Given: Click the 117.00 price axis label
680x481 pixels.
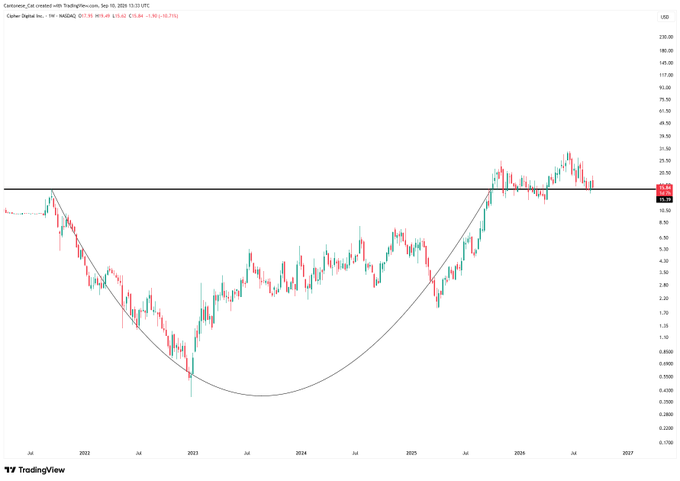Looking at the screenshot, I should (x=666, y=75).
